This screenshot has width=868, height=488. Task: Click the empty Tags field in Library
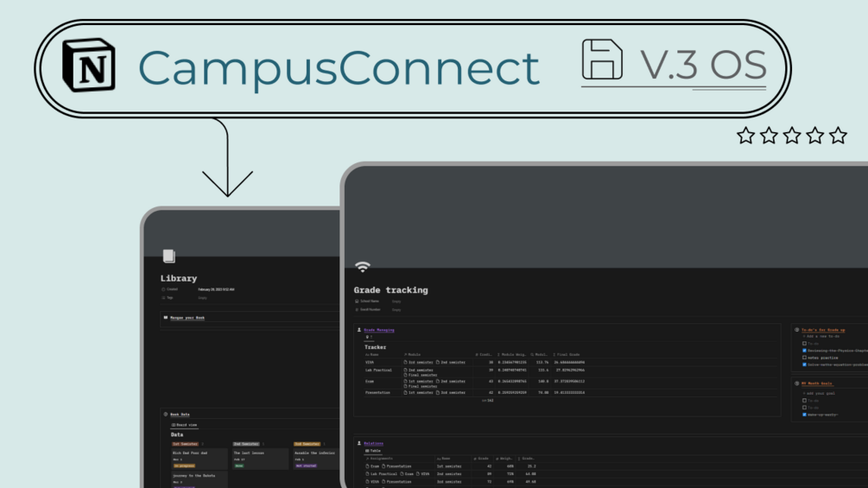pyautogui.click(x=203, y=298)
